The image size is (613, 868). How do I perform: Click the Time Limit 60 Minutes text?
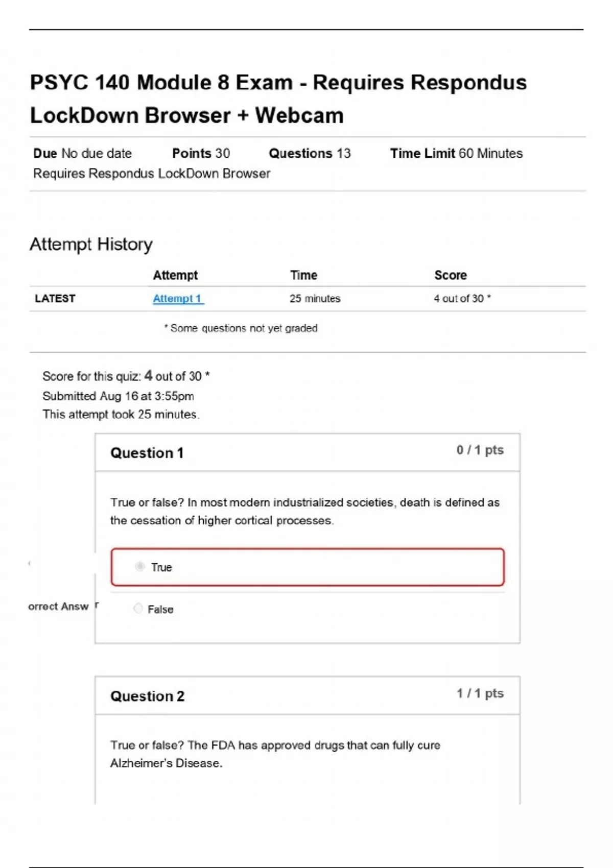pos(456,153)
